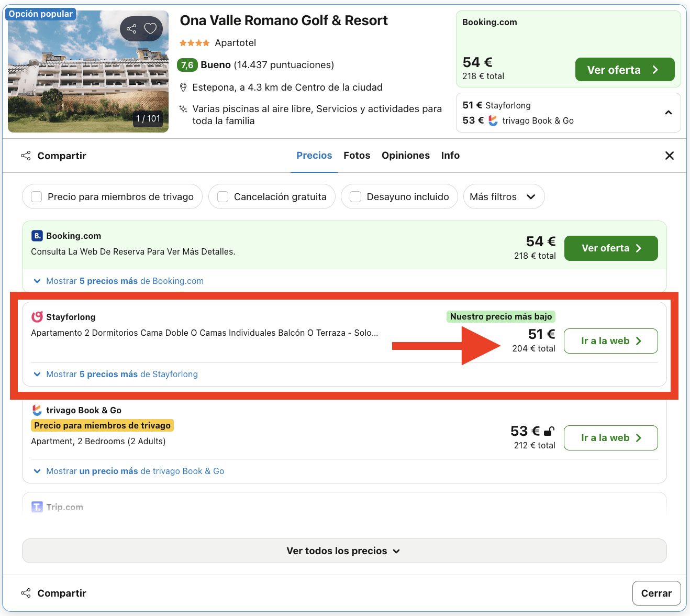Click the Nuestro precio más bajo label
This screenshot has height=616, width=690.
tap(501, 316)
